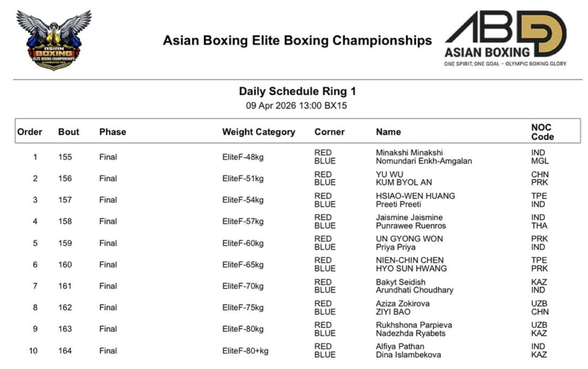Click boxer name Minakshi Minakshi

coord(409,153)
